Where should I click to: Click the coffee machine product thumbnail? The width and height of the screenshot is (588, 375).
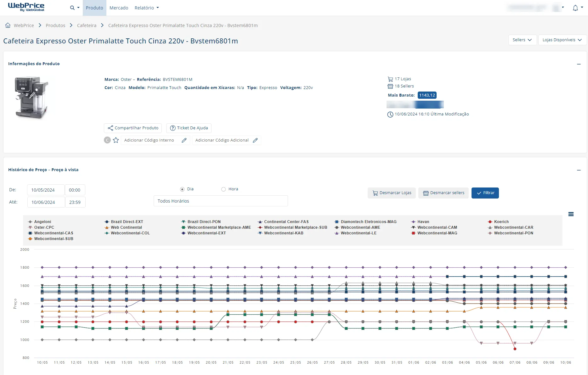(31, 97)
